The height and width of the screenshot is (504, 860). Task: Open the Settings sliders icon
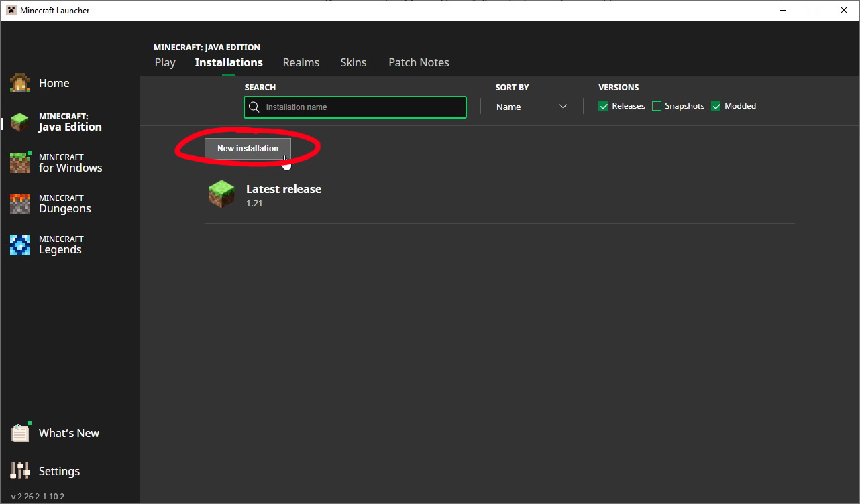point(20,471)
